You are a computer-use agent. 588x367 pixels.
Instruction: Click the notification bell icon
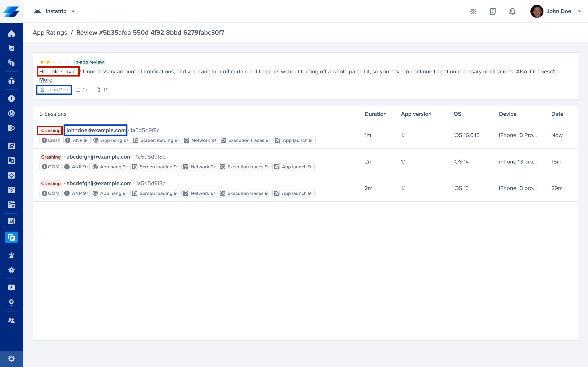(512, 11)
